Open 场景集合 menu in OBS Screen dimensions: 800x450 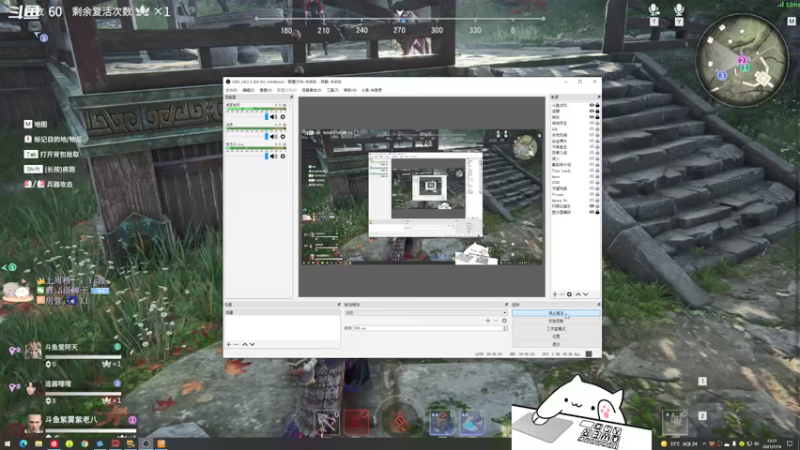pyautogui.click(x=311, y=90)
